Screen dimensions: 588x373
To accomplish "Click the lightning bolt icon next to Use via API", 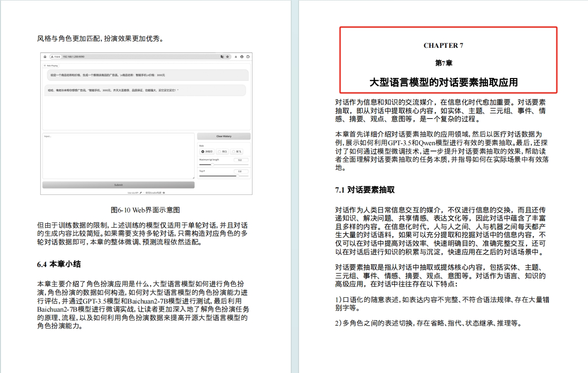I will (140, 192).
